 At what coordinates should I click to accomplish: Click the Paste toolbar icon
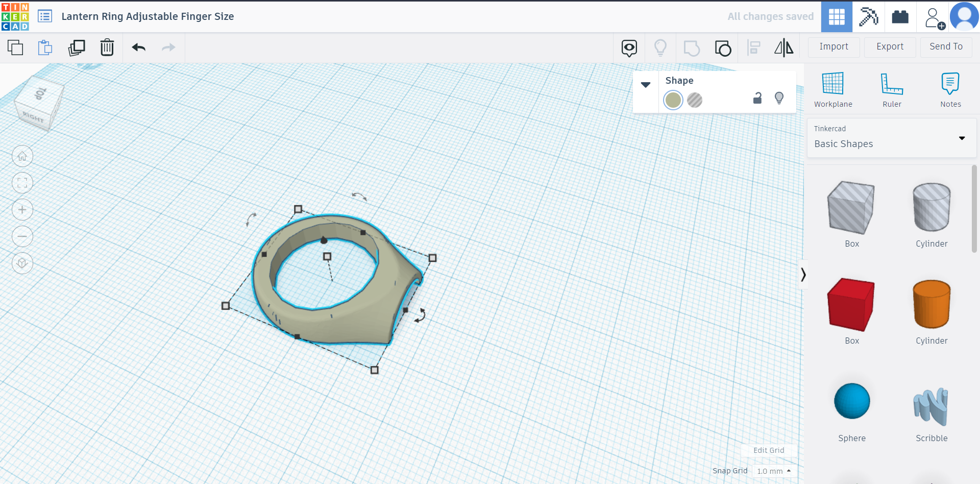pos(45,47)
